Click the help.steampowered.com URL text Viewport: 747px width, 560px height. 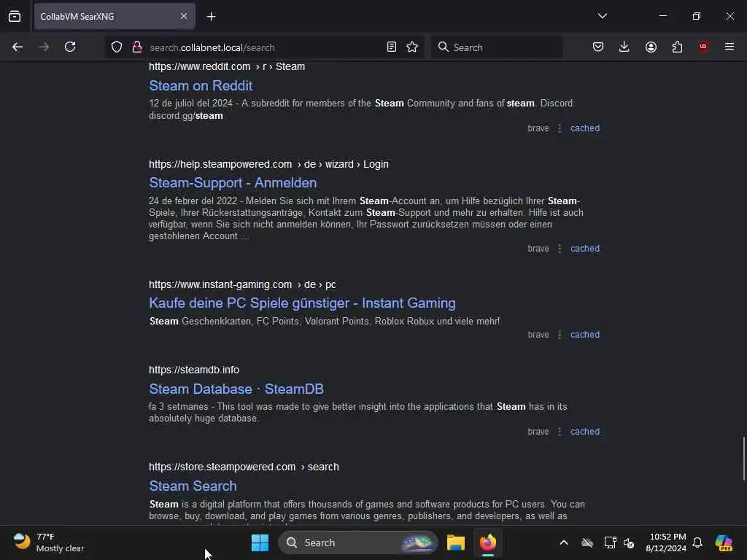pyautogui.click(x=268, y=164)
